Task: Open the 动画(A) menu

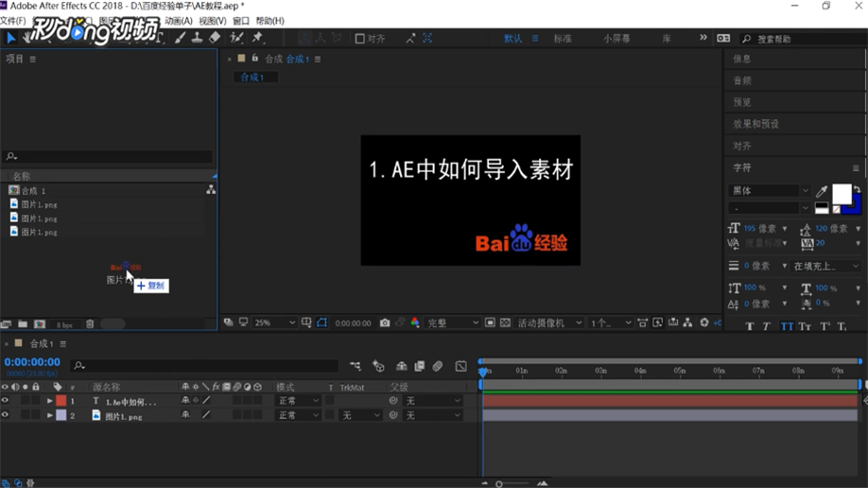Action: (179, 21)
